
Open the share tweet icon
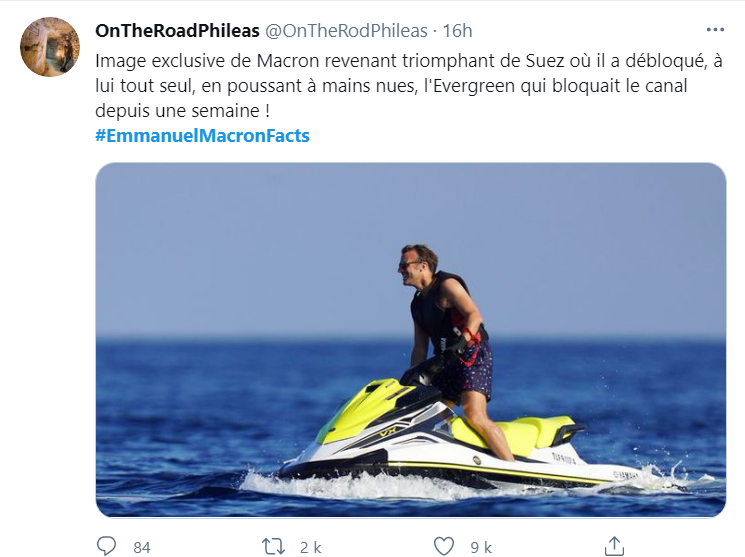[x=614, y=546]
